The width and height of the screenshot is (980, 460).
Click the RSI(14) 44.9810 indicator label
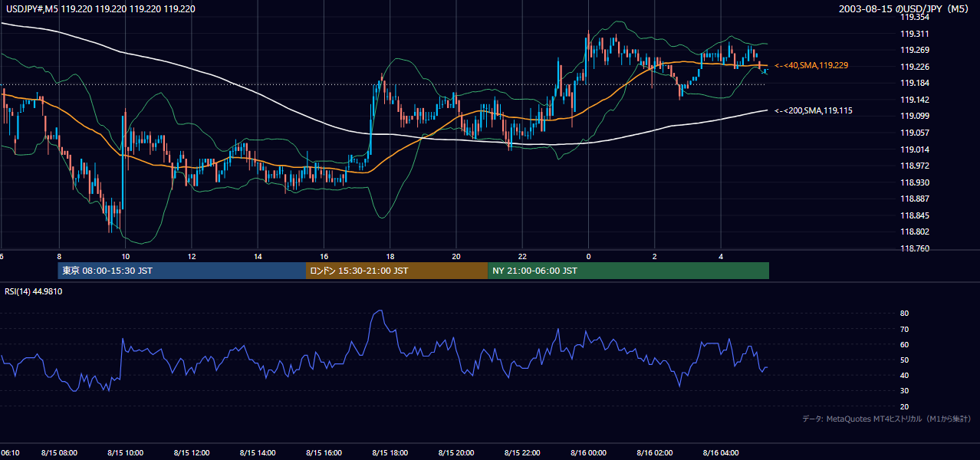[33, 291]
